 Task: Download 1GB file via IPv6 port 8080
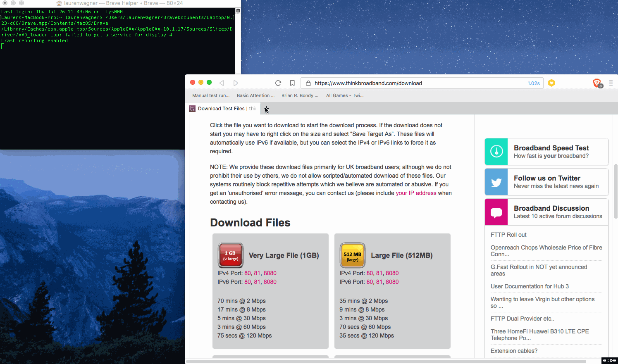(270, 282)
